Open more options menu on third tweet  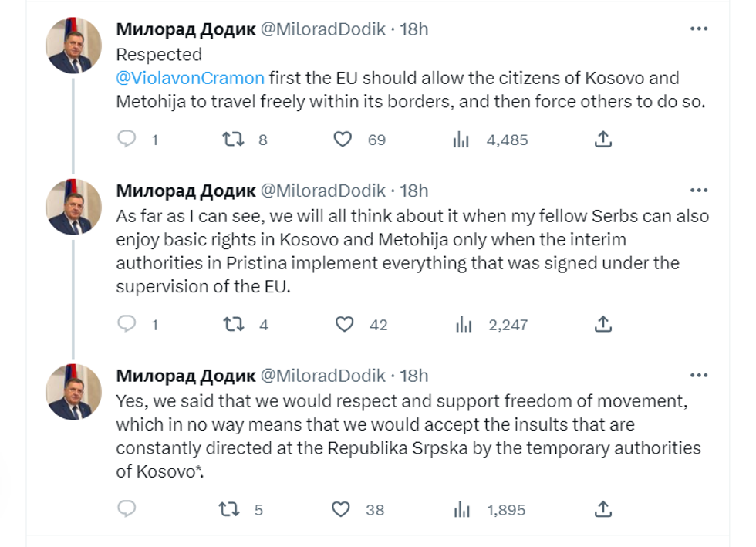pos(698,376)
